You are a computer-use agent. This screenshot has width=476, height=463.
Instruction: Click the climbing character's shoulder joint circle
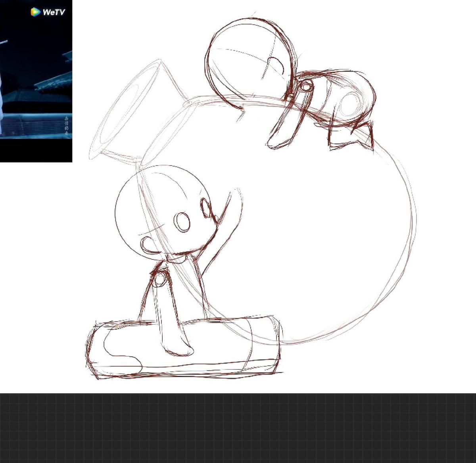tap(305, 86)
